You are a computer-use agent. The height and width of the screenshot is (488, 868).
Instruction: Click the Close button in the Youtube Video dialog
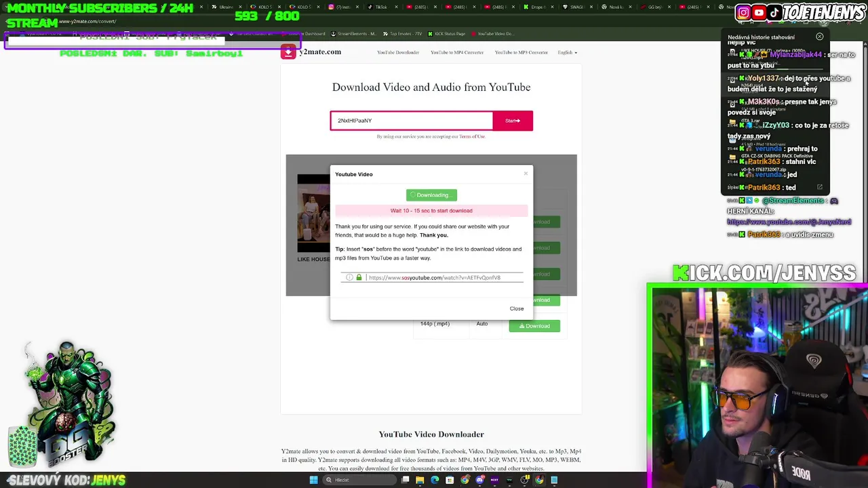(x=517, y=308)
